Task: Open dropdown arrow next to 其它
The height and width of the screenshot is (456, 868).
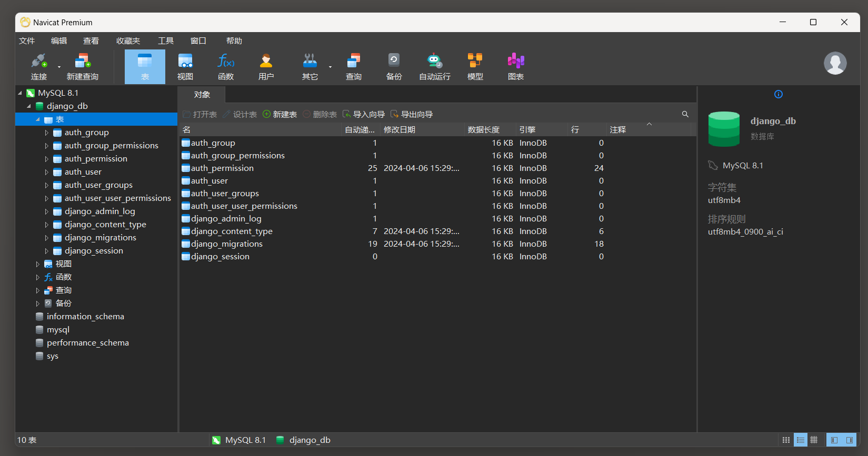Action: tap(330, 67)
